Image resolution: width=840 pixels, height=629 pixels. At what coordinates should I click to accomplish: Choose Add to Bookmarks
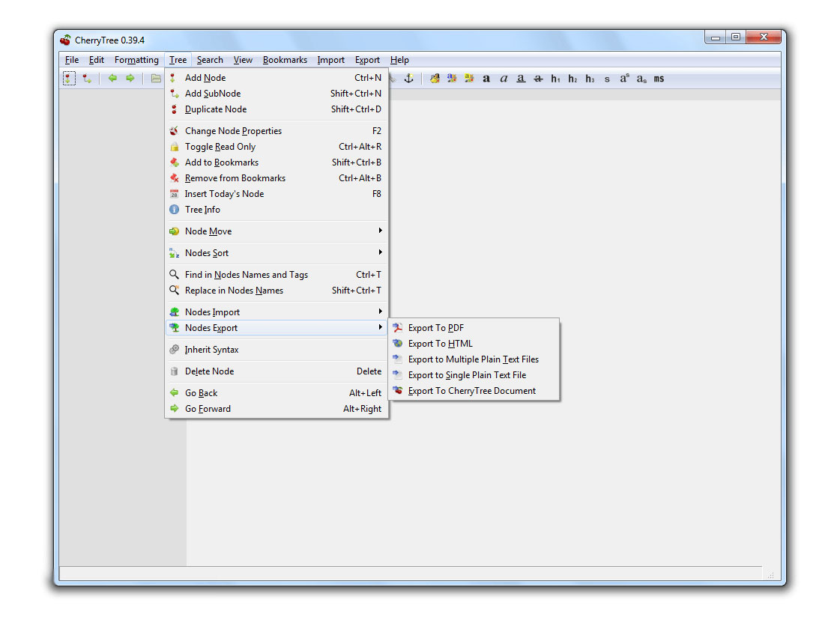pyautogui.click(x=277, y=162)
